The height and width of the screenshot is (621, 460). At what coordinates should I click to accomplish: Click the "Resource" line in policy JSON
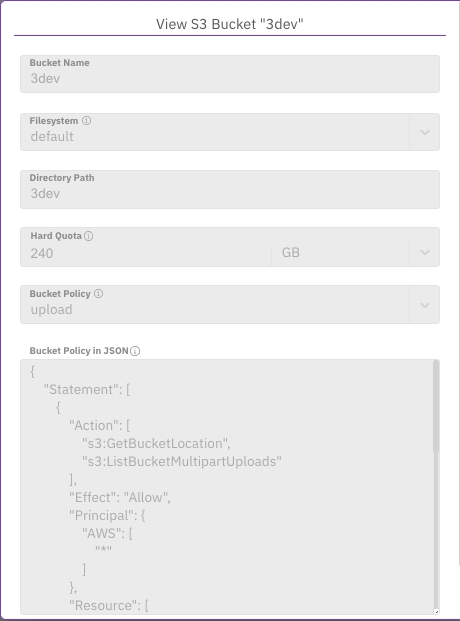(x=109, y=606)
